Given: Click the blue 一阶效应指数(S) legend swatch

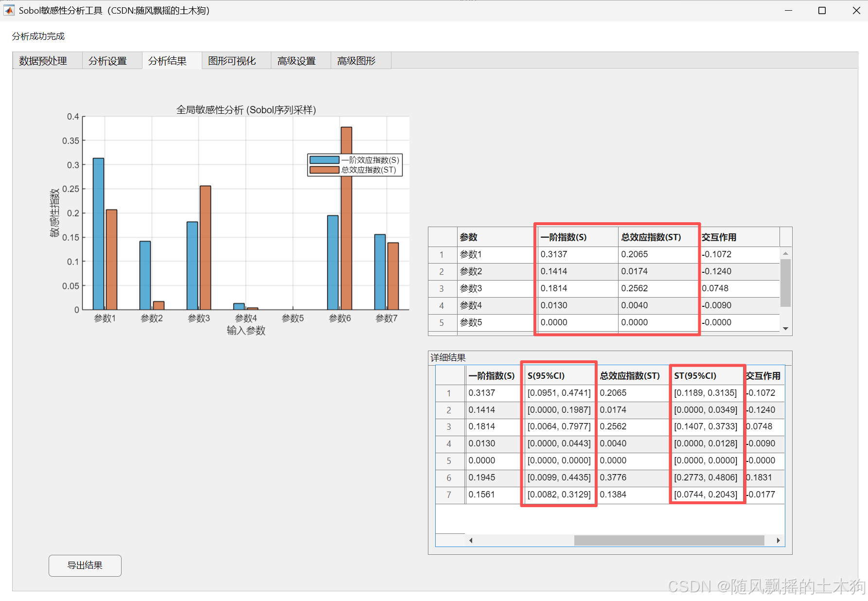Looking at the screenshot, I should pos(324,160).
